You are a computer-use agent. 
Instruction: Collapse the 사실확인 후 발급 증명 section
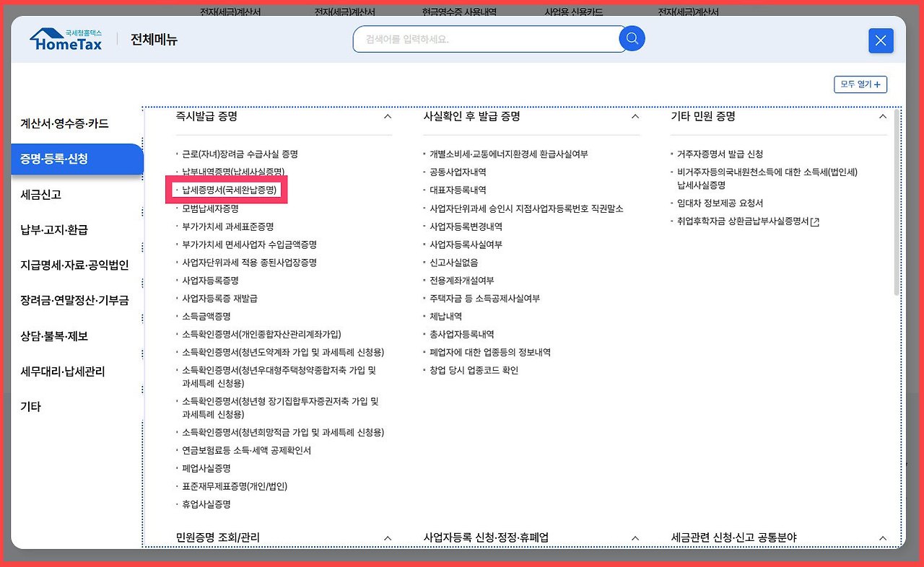pyautogui.click(x=635, y=115)
